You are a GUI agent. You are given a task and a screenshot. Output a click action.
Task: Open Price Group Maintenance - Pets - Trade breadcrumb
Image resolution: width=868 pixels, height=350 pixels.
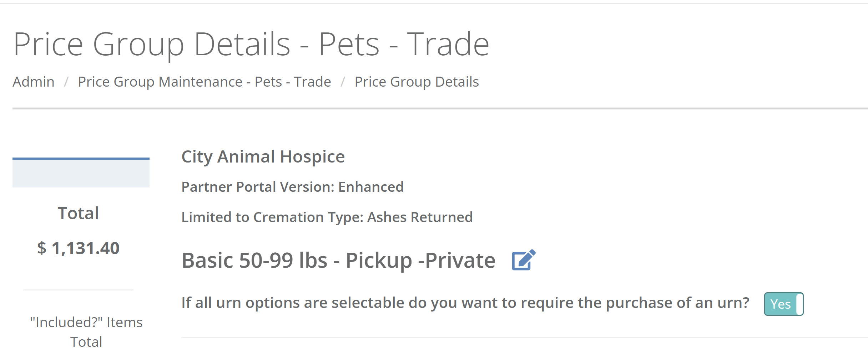205,82
